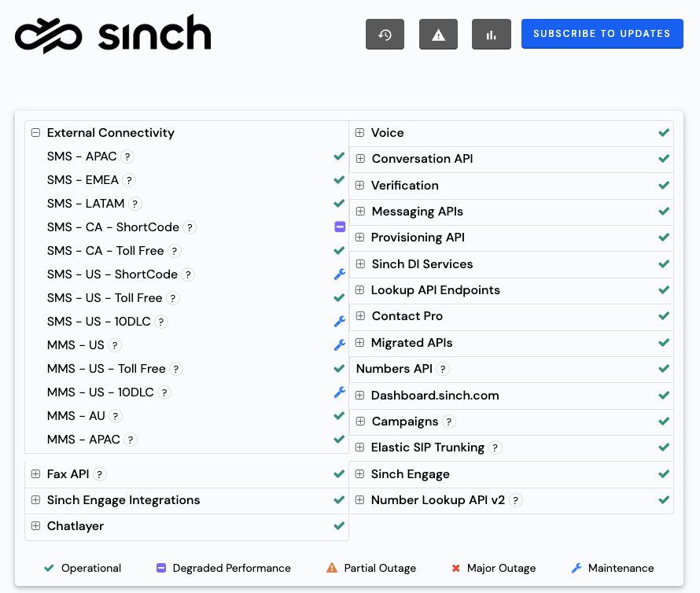Click the Degraded Performance legend entry
Image resolution: width=700 pixels, height=593 pixels.
pyautogui.click(x=223, y=568)
